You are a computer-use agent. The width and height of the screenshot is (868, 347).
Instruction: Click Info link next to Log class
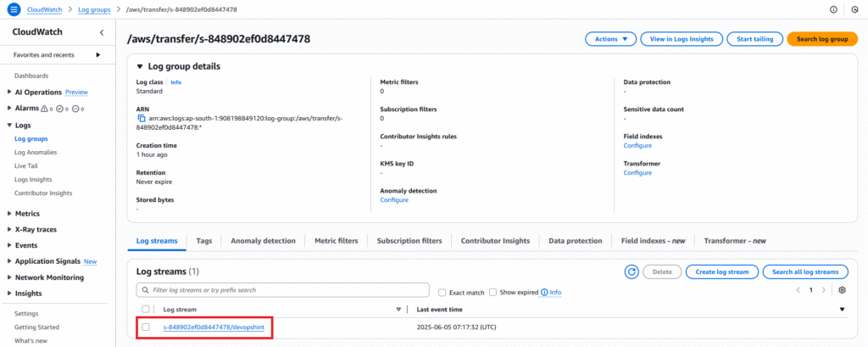tap(175, 82)
